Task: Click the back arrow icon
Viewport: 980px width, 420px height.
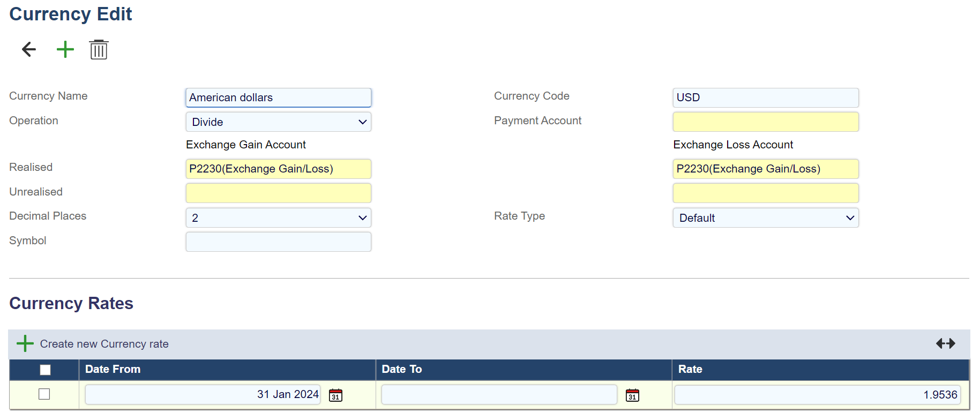Action: pyautogui.click(x=29, y=49)
